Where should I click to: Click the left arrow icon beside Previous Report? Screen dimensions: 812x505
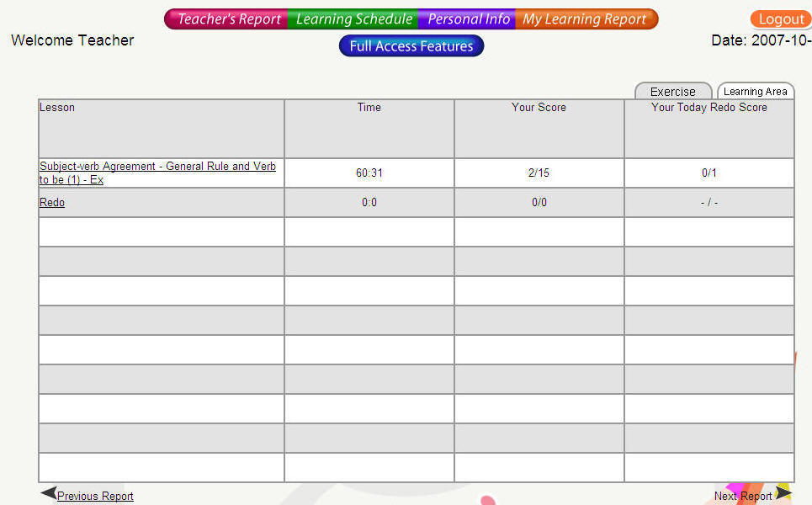click(x=48, y=493)
